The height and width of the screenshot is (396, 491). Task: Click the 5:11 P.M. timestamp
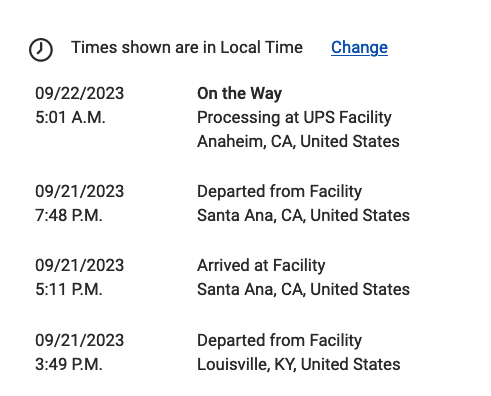[69, 289]
